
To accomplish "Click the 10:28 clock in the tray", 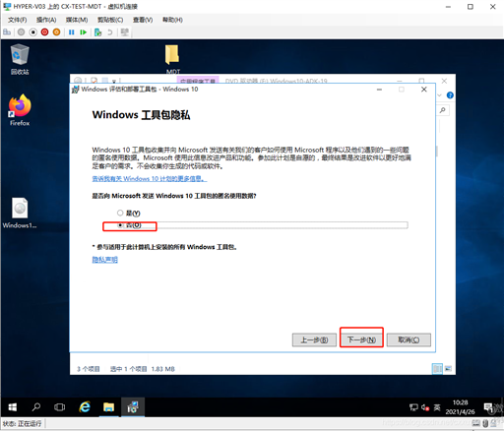I will click(460, 407).
